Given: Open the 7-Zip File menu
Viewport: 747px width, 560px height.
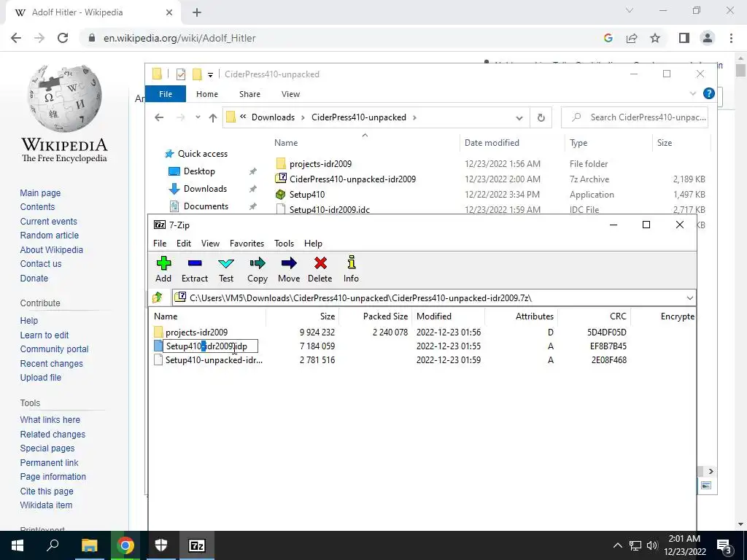Looking at the screenshot, I should (x=160, y=244).
